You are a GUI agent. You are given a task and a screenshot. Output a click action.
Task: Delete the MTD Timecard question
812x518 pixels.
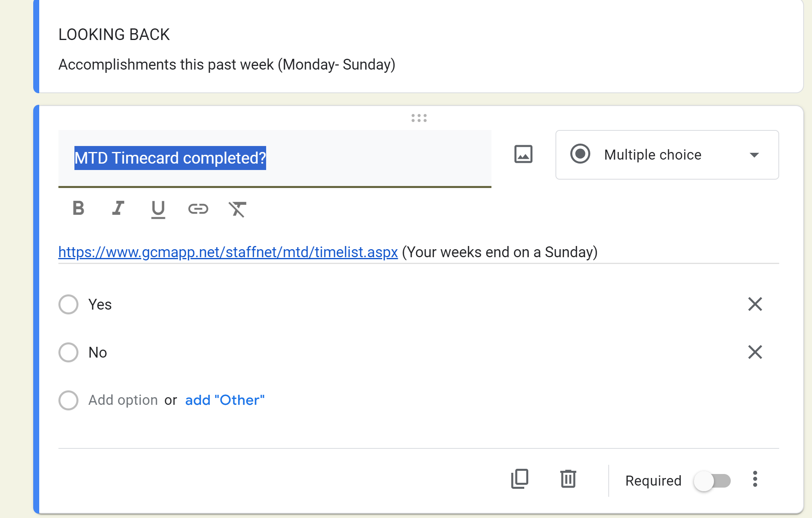[x=568, y=479]
